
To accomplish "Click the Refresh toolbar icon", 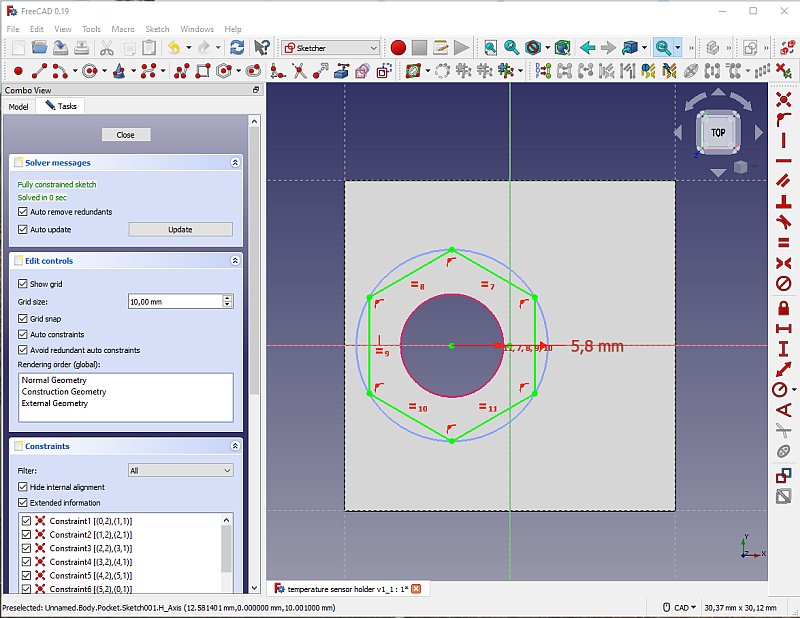I will 237,48.
